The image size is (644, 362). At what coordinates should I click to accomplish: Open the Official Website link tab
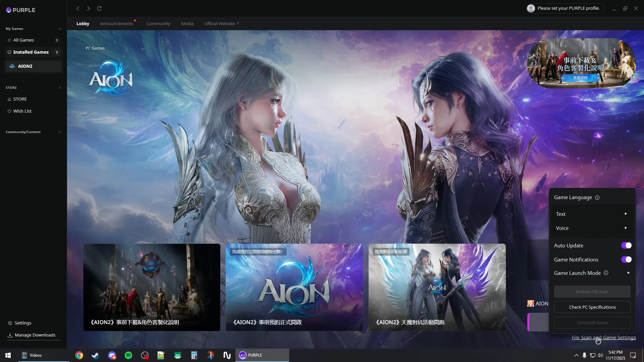[221, 24]
